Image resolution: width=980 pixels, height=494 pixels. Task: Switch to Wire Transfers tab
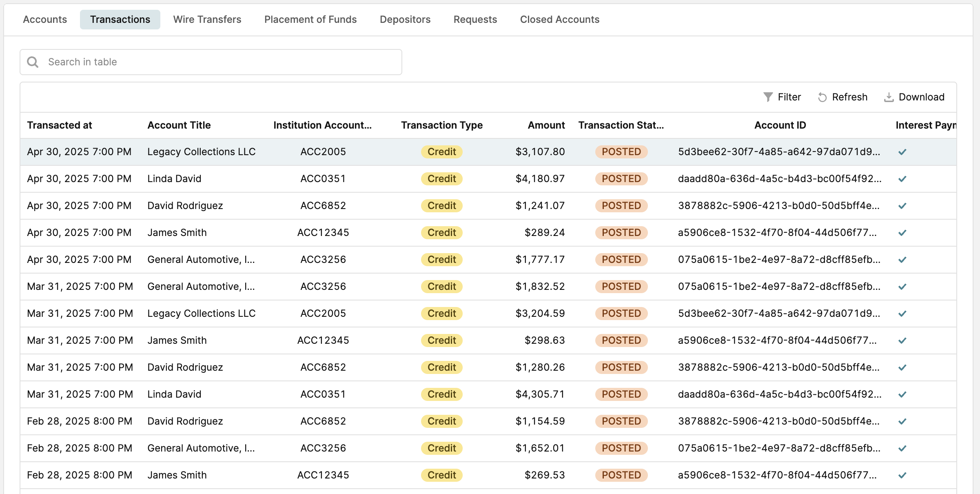click(x=207, y=20)
